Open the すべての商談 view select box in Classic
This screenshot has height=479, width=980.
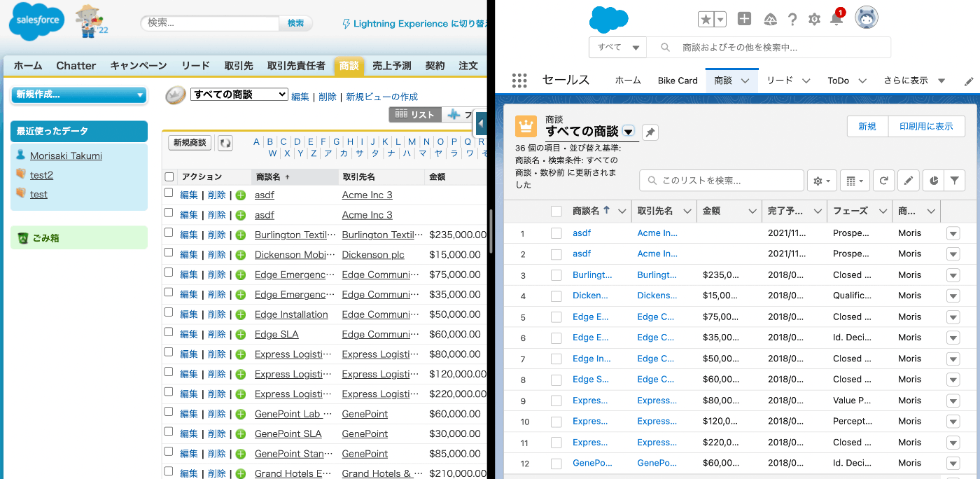tap(239, 95)
